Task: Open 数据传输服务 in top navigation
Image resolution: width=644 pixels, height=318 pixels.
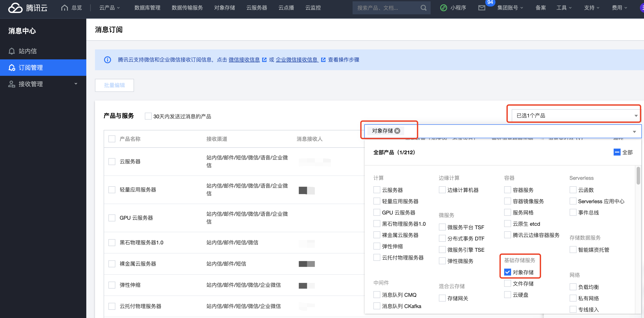Action: [187, 8]
